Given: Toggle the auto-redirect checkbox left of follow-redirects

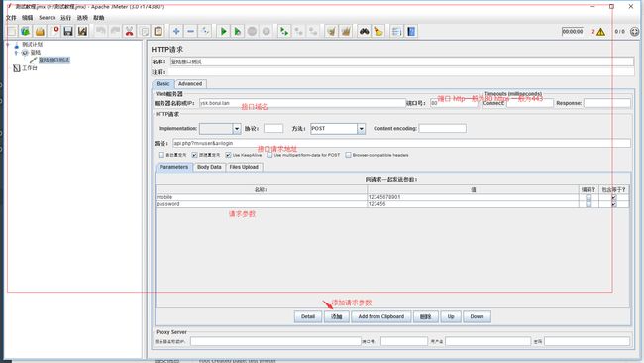Looking at the screenshot, I should click(161, 155).
